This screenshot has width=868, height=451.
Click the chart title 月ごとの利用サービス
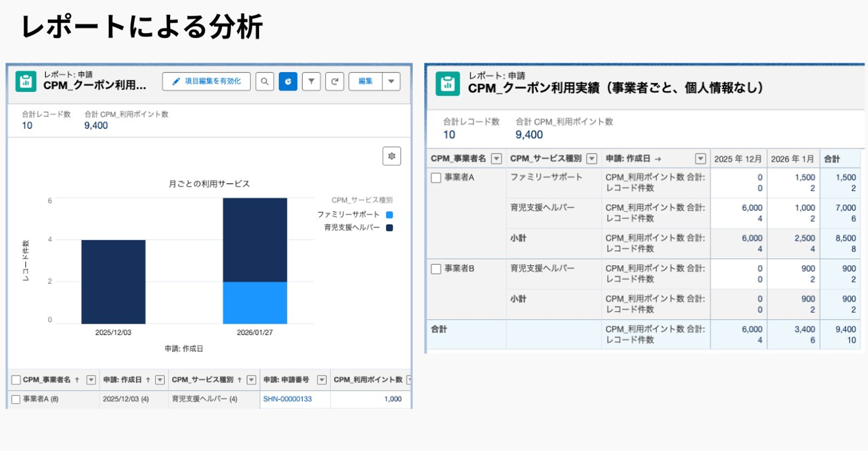click(x=209, y=184)
